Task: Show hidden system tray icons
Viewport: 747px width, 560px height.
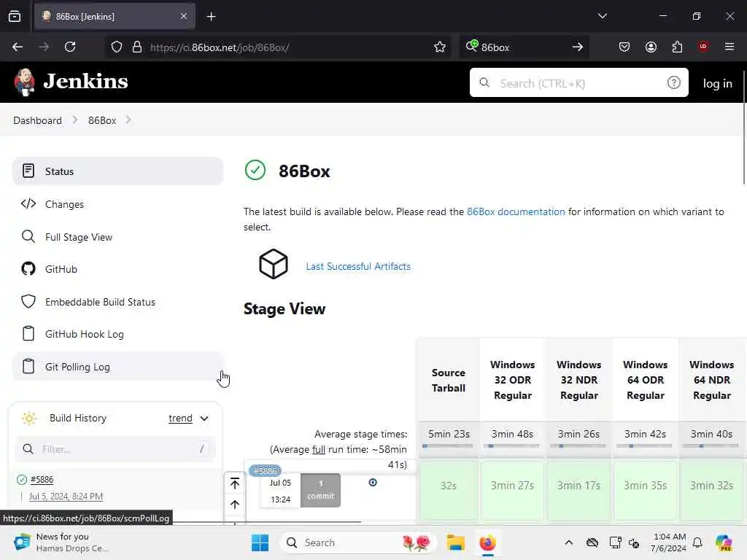Action: 569,542
